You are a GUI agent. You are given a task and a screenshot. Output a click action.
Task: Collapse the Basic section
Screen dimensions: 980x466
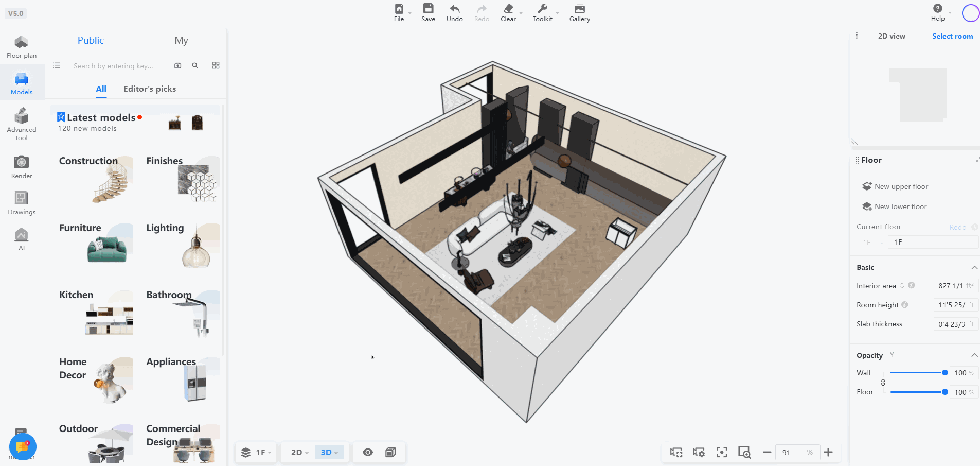coord(974,267)
